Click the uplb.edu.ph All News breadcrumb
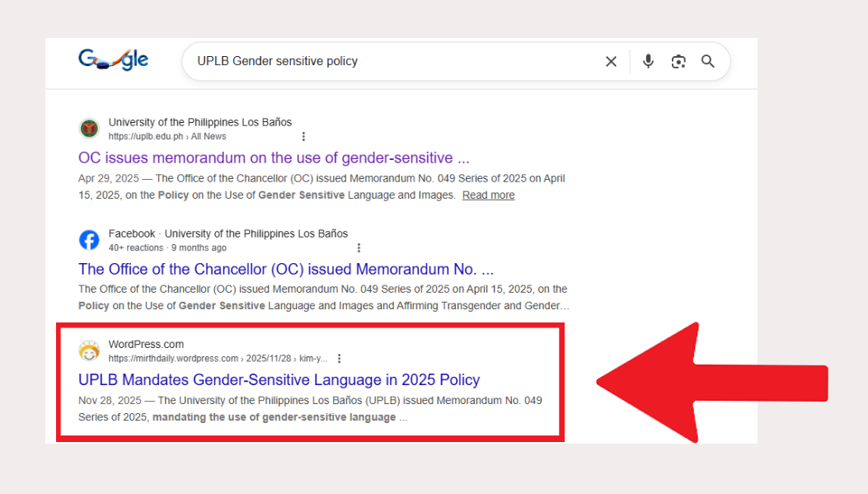This screenshot has width=868, height=494. coord(167,136)
